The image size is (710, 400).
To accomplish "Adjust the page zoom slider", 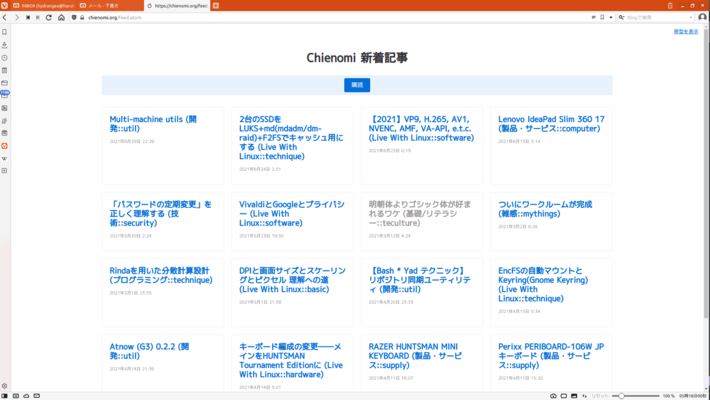I will (x=636, y=396).
